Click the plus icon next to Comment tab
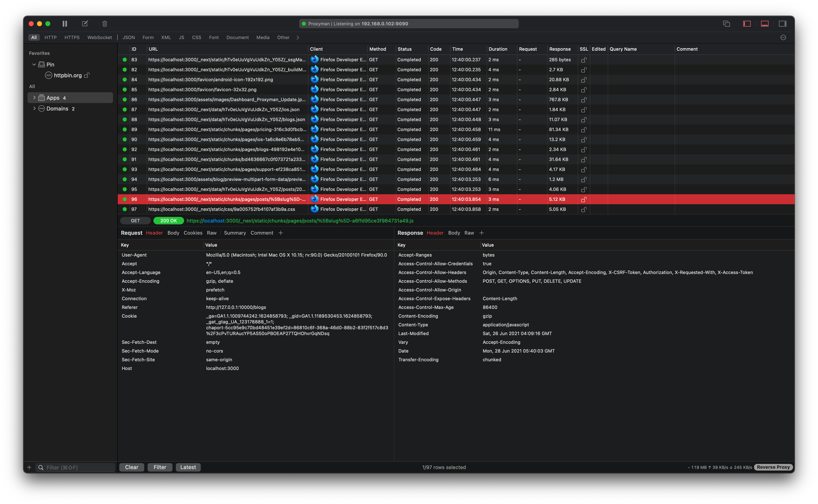This screenshot has width=818, height=504. coord(280,233)
